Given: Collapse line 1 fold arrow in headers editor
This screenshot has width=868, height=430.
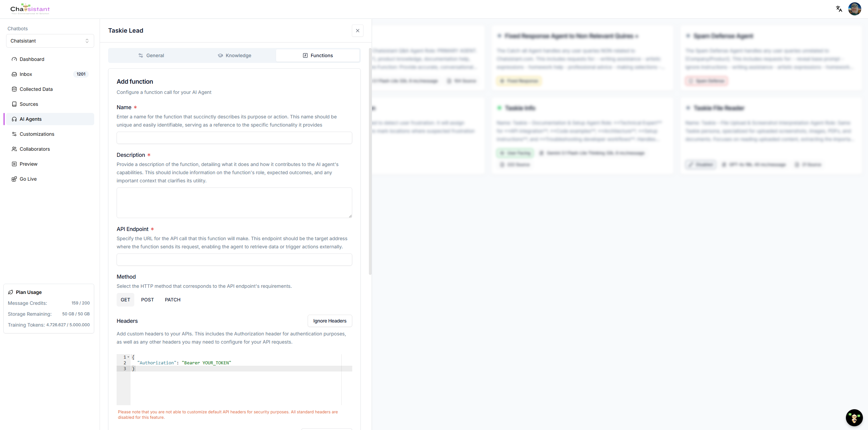Looking at the screenshot, I should coord(128,357).
